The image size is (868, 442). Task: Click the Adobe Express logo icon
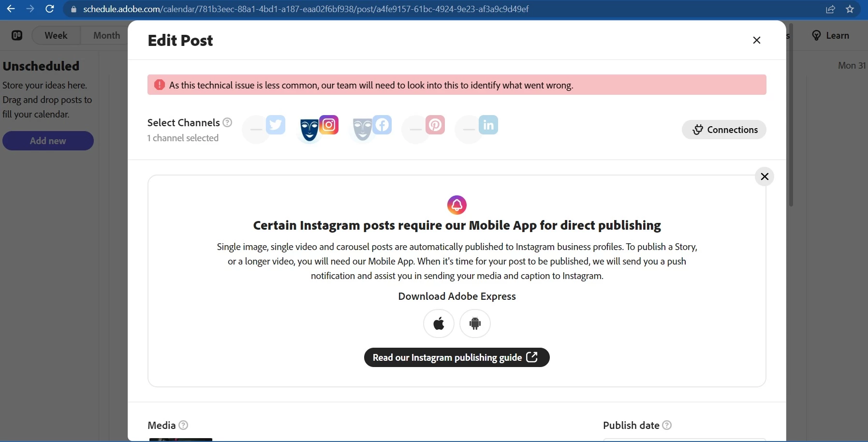coord(17,35)
